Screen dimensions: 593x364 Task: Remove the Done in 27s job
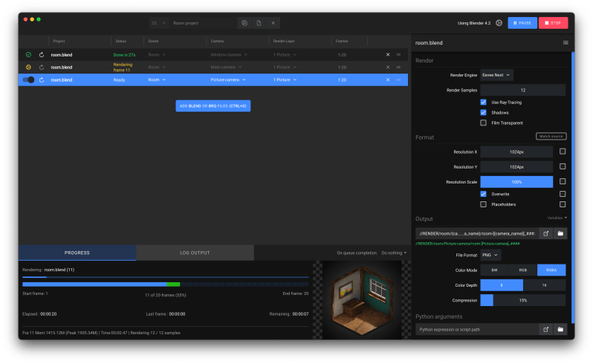[x=388, y=55]
